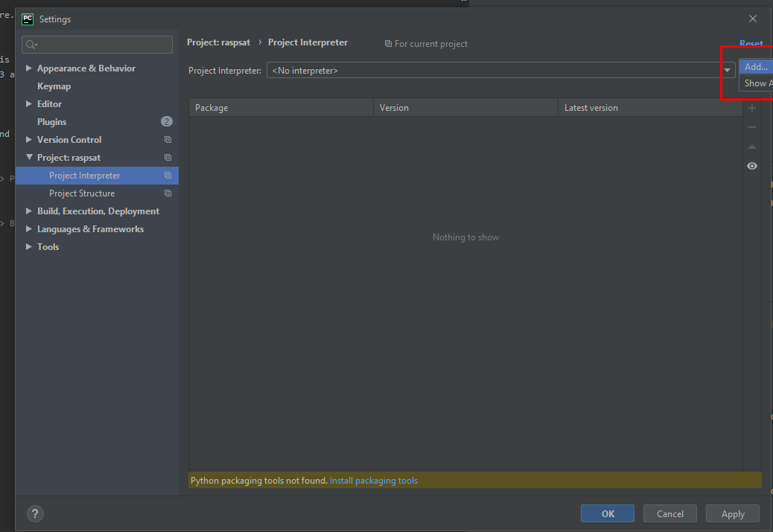Click the Appearance & Behavior label

coord(86,68)
